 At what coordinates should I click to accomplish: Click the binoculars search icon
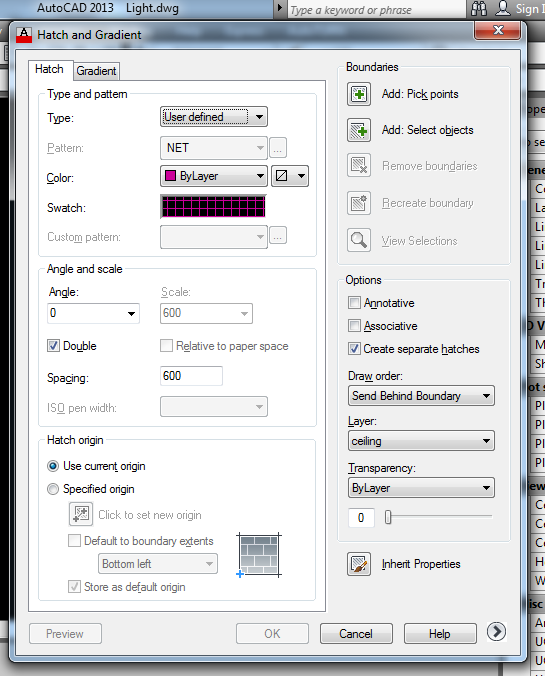(x=479, y=8)
